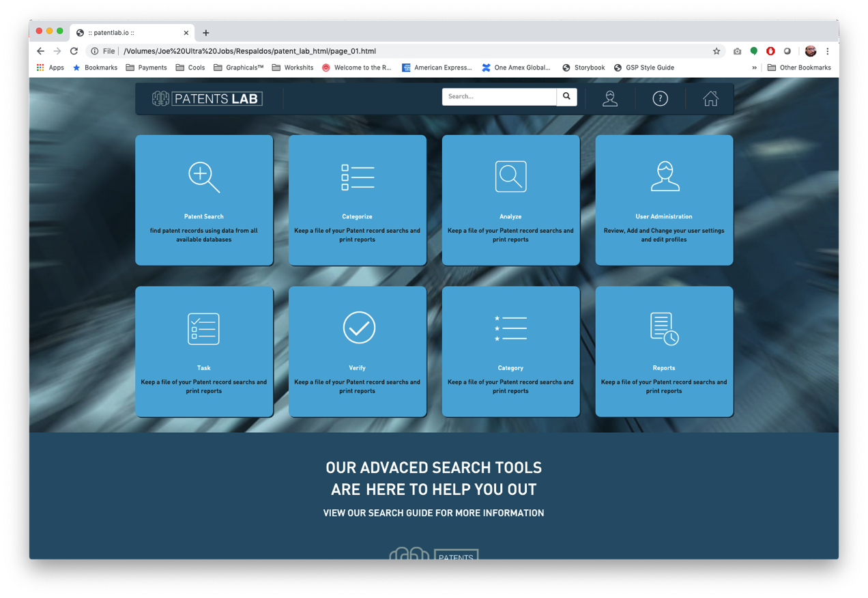This screenshot has width=868, height=598.
Task: Click the Reports document clock icon
Action: point(664,329)
